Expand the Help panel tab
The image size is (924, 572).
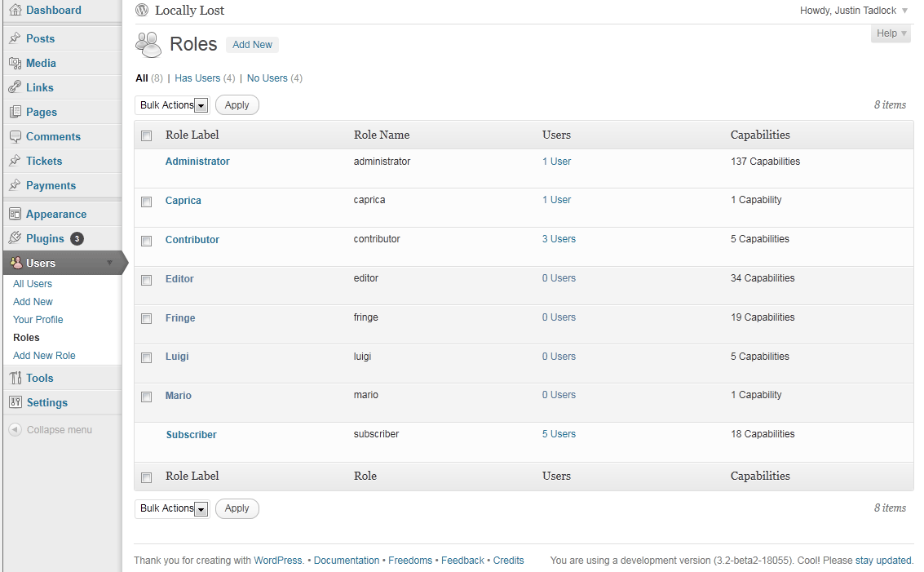coord(891,33)
